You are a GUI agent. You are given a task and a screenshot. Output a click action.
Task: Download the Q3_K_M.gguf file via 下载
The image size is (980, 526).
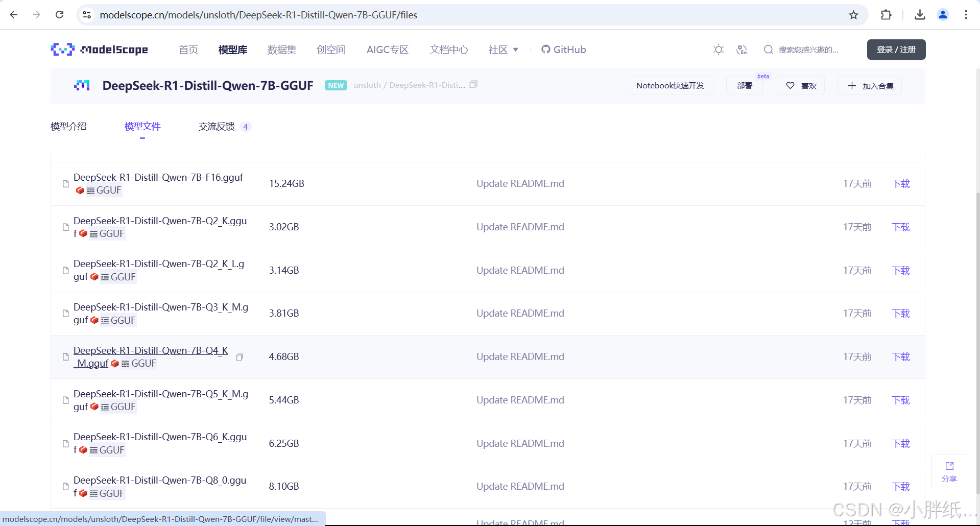point(901,314)
